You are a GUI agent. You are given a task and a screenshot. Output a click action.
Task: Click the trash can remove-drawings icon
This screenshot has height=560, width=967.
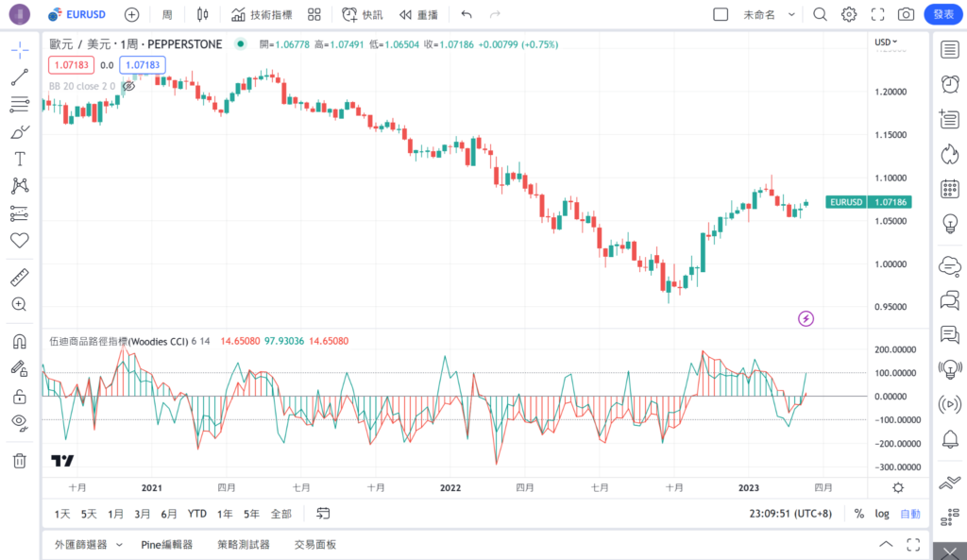pyautogui.click(x=19, y=461)
